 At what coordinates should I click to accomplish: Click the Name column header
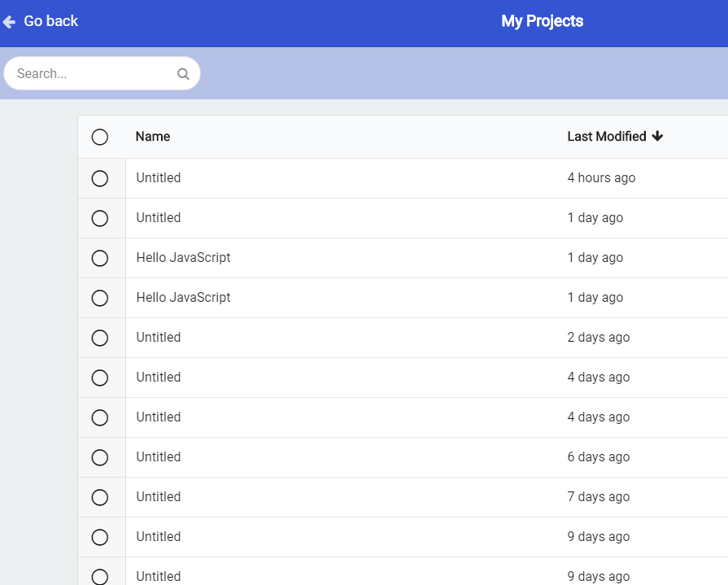(152, 136)
